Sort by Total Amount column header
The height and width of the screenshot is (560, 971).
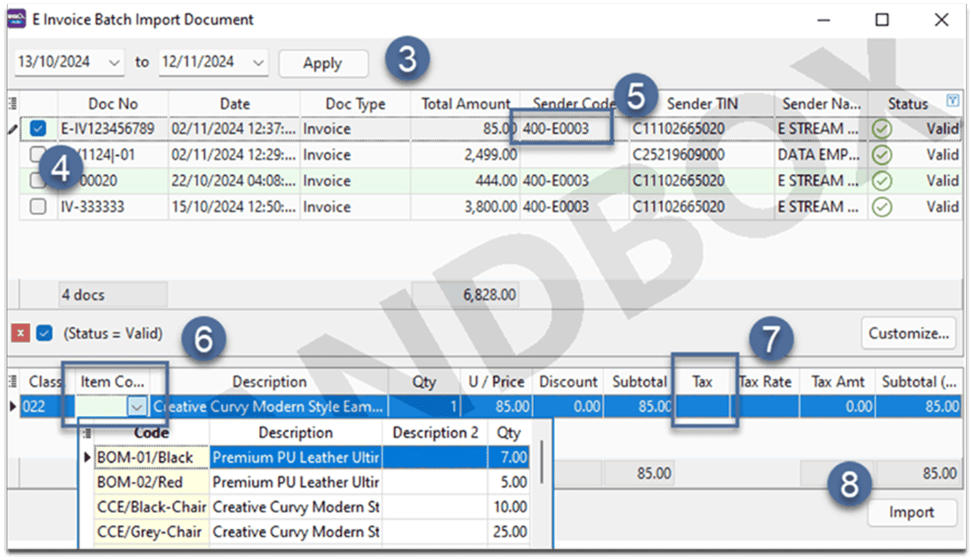pos(466,104)
